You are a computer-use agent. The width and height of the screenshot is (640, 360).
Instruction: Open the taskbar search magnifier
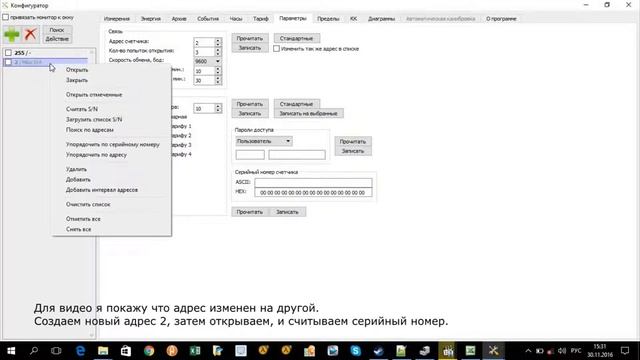click(34, 351)
